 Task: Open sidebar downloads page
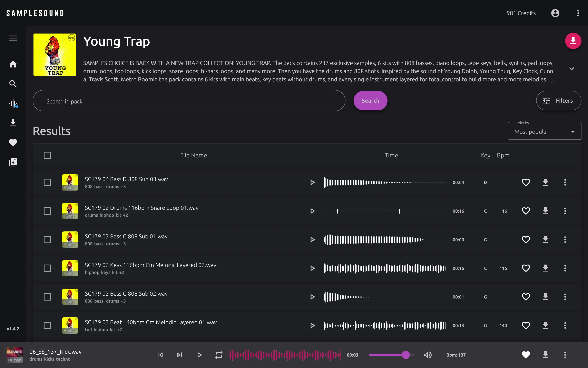coord(13,123)
